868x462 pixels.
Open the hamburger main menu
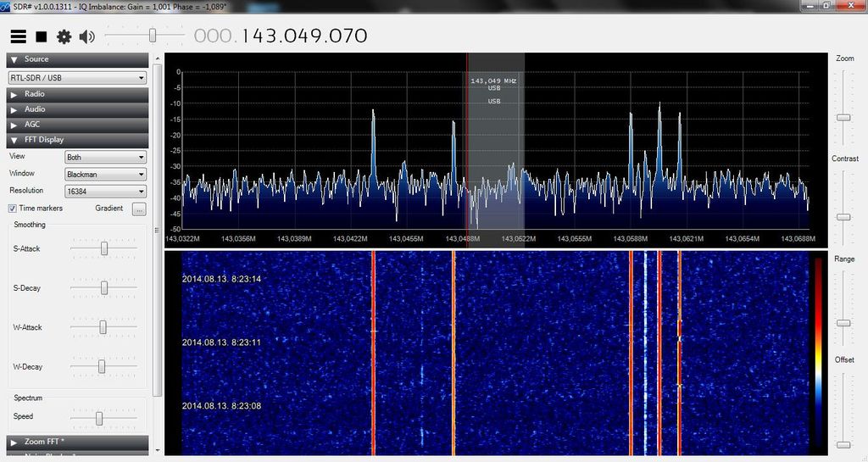click(x=18, y=36)
